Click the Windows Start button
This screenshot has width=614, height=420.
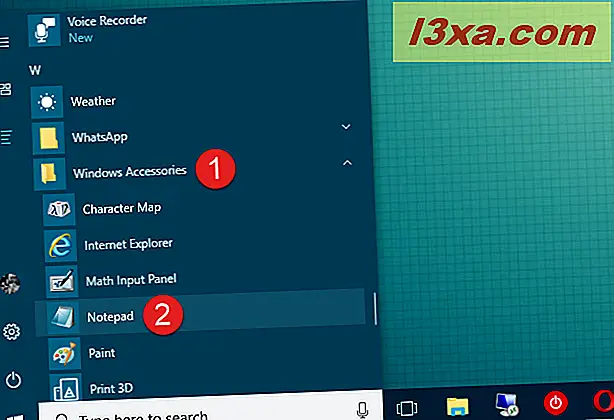15,417
